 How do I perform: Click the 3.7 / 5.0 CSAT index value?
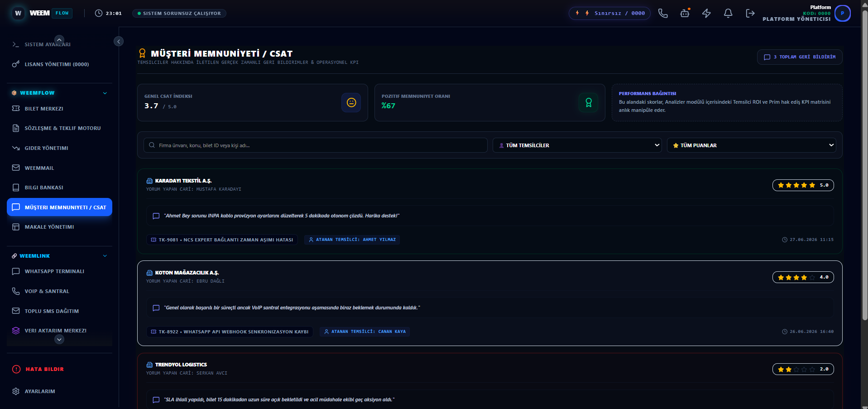click(x=160, y=106)
